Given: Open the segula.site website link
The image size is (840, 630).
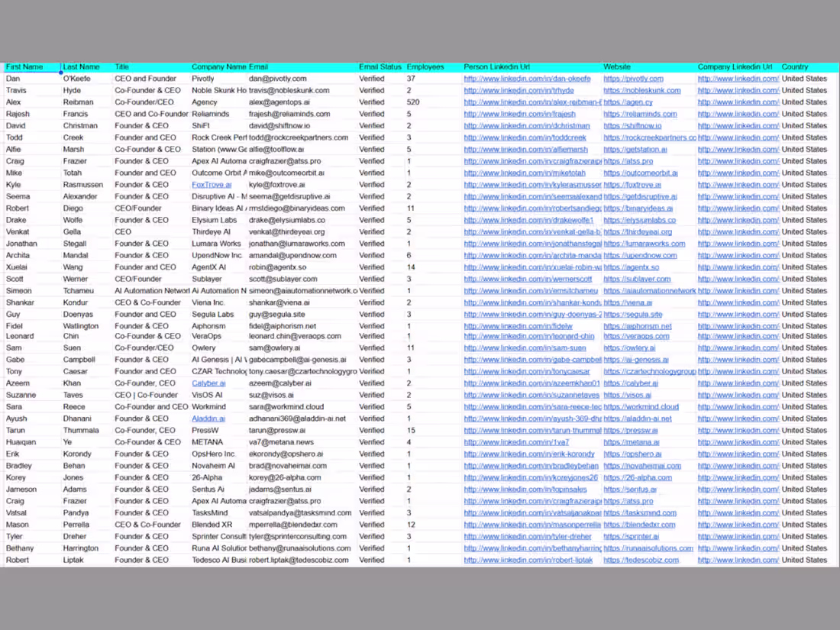Looking at the screenshot, I should (633, 315).
